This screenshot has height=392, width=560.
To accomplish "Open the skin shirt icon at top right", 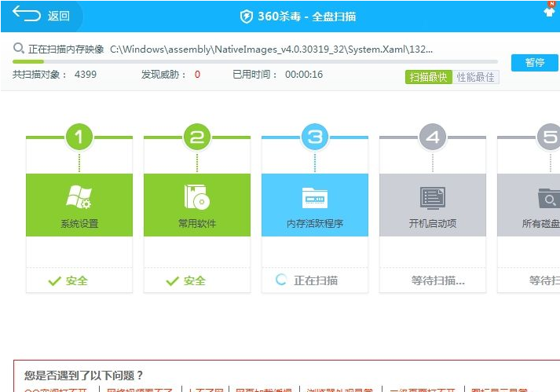I will tap(549, 11).
